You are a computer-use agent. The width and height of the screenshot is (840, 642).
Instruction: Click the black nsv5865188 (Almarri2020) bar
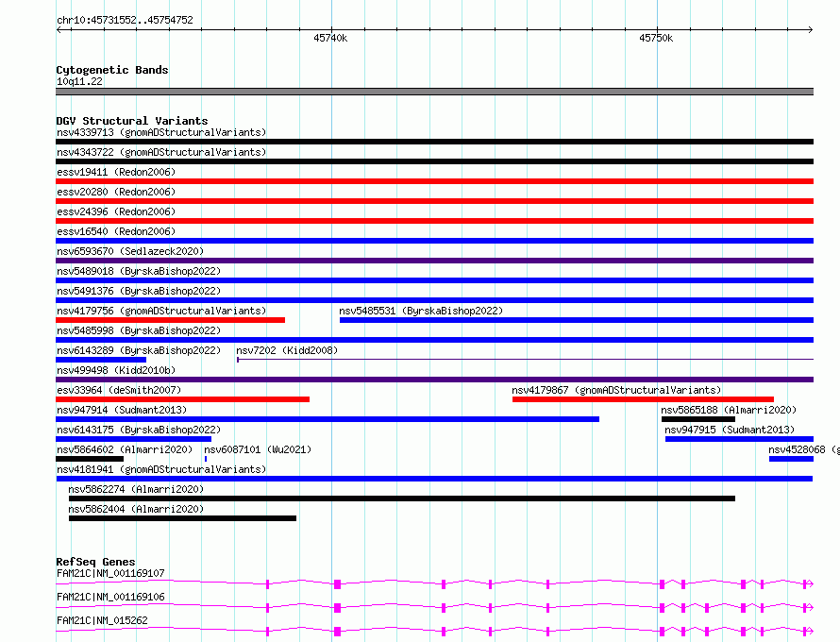tap(698, 419)
